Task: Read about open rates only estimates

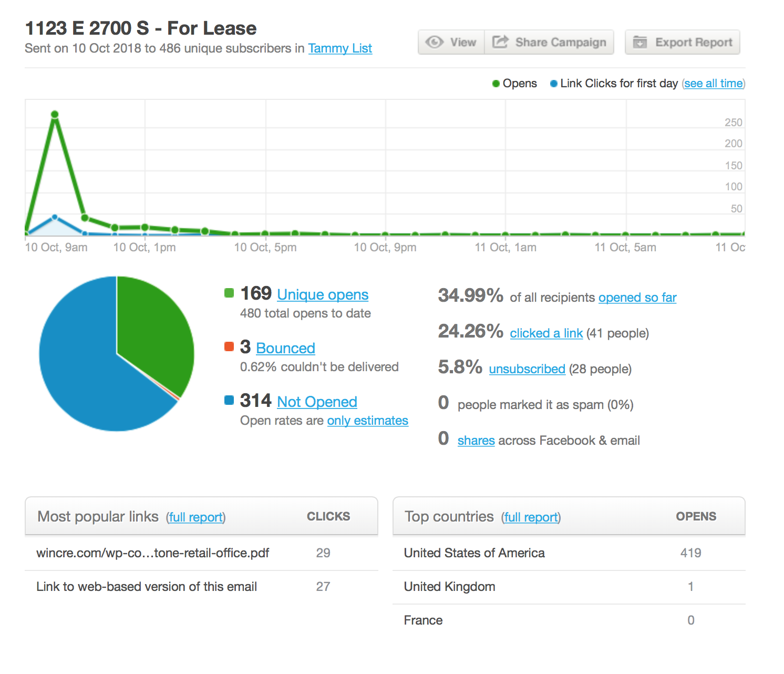Action: coord(367,421)
